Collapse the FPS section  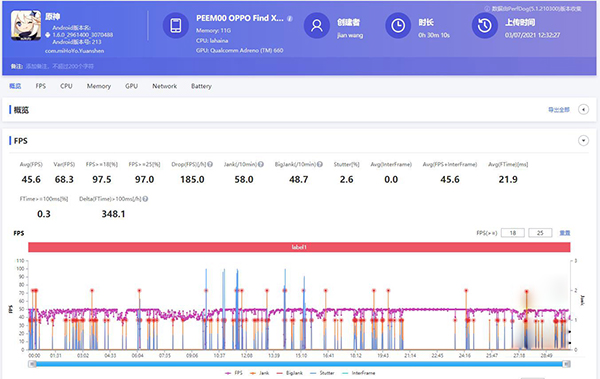click(x=583, y=140)
